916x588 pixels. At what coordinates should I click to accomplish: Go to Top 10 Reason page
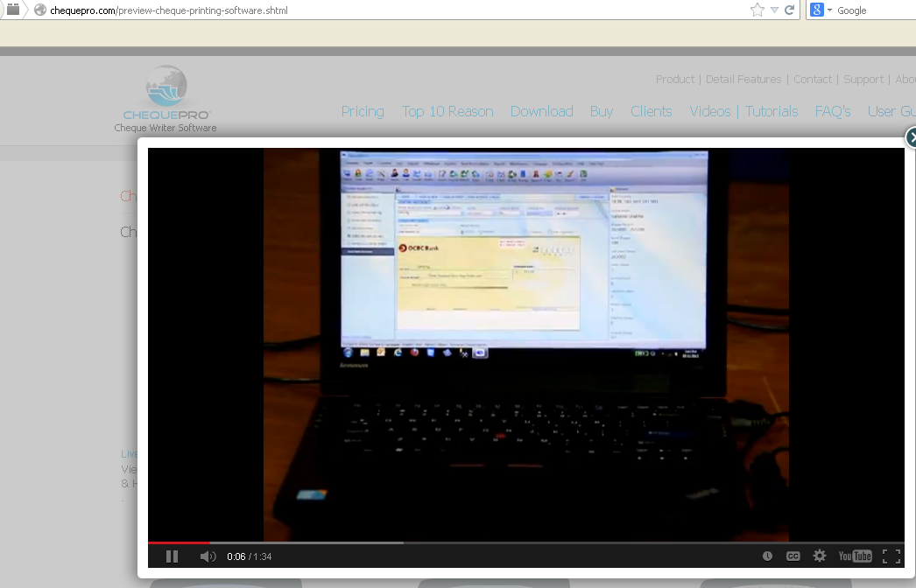click(447, 111)
